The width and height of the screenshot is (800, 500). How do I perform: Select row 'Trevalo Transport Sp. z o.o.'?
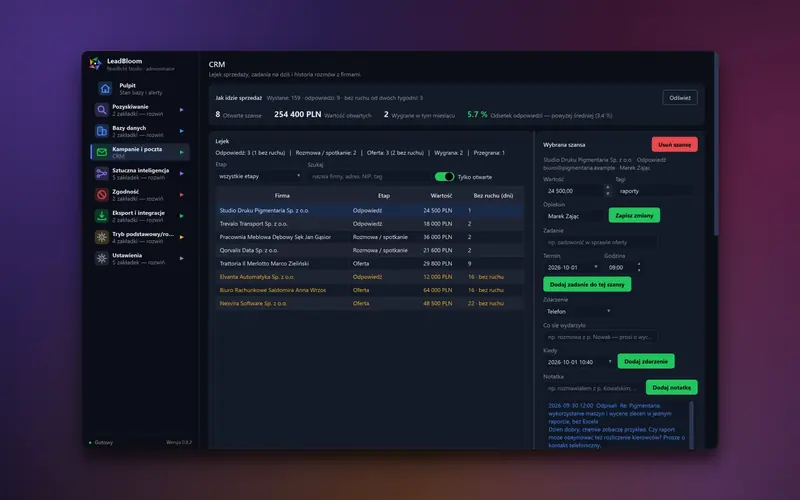370,223
